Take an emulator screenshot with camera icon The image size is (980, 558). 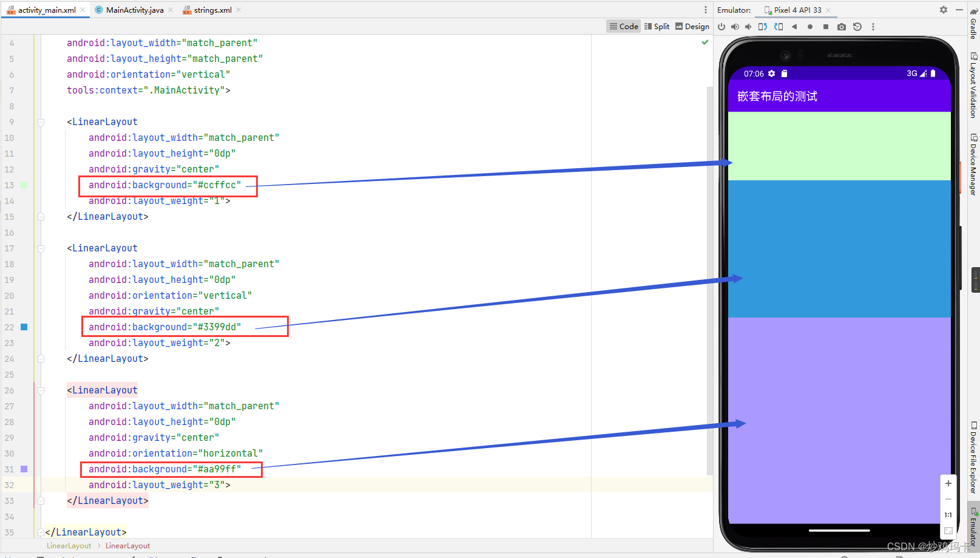pos(841,27)
